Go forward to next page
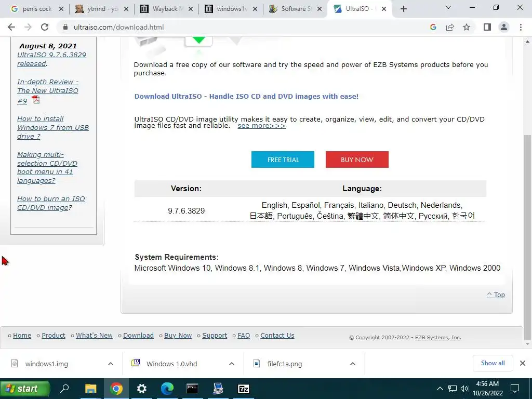This screenshot has width=532, height=399. (x=28, y=27)
